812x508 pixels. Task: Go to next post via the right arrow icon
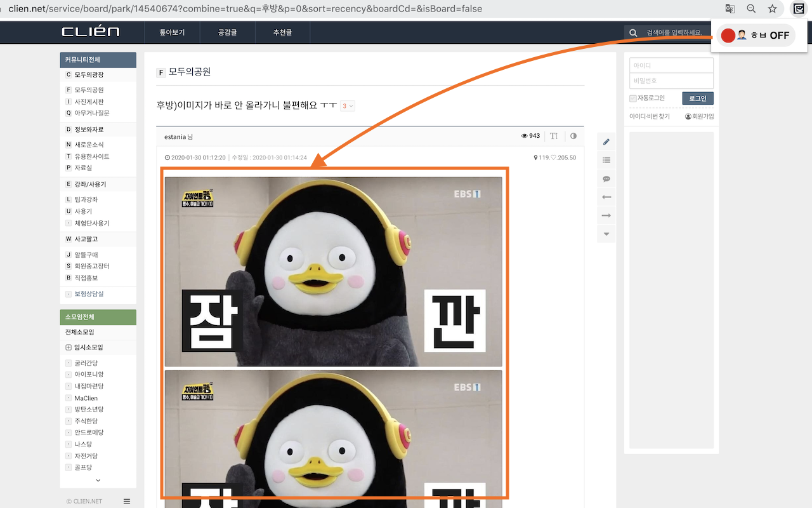pos(606,215)
